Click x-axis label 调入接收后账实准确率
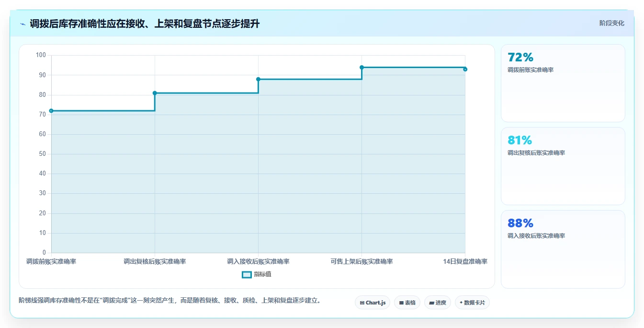 258,261
